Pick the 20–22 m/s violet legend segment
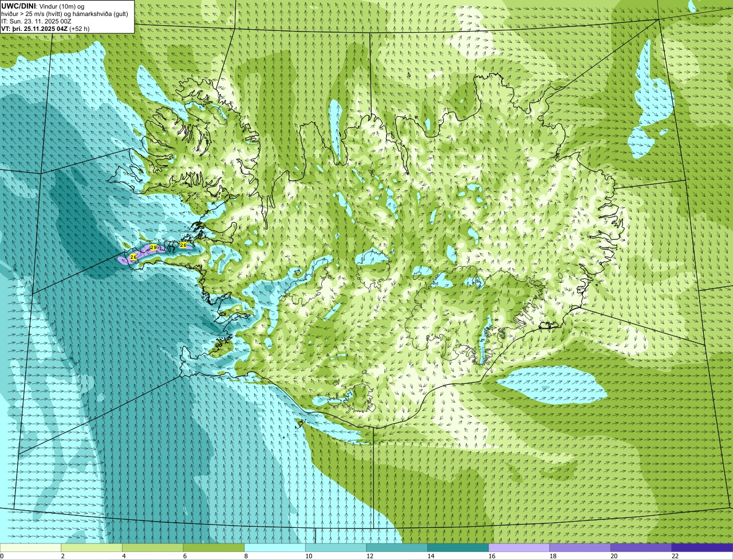733x560 pixels. (641, 547)
